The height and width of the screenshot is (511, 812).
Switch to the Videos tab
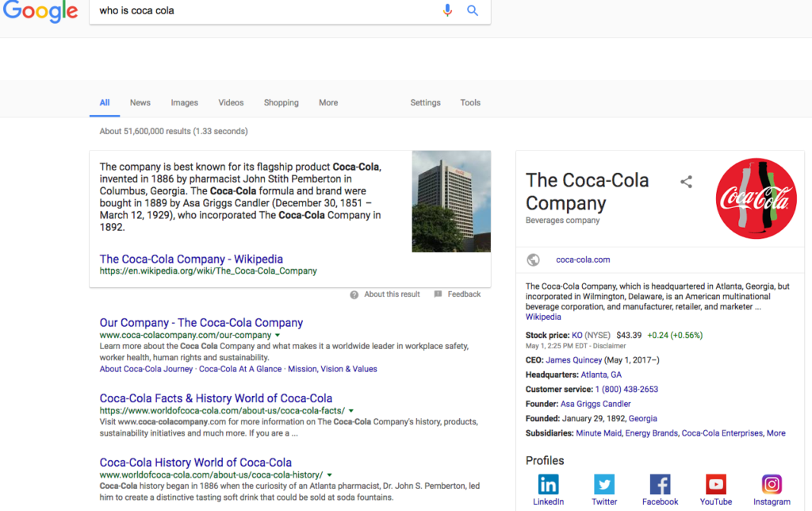click(231, 102)
